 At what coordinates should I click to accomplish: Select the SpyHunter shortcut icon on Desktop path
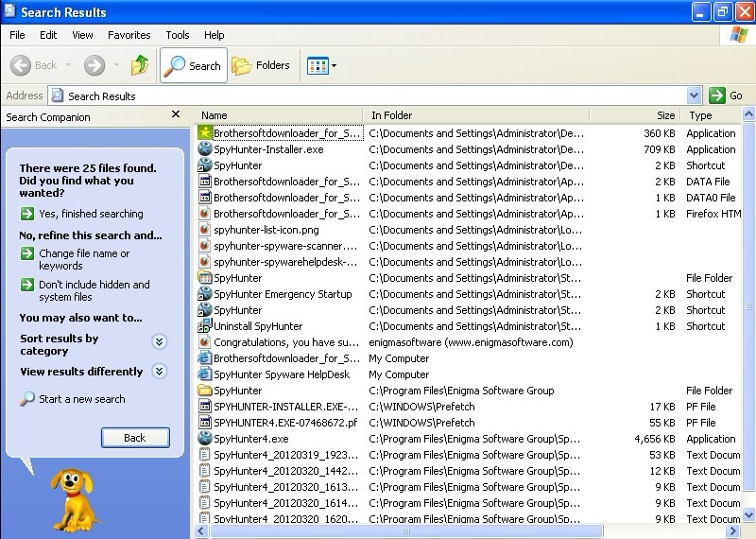205,165
